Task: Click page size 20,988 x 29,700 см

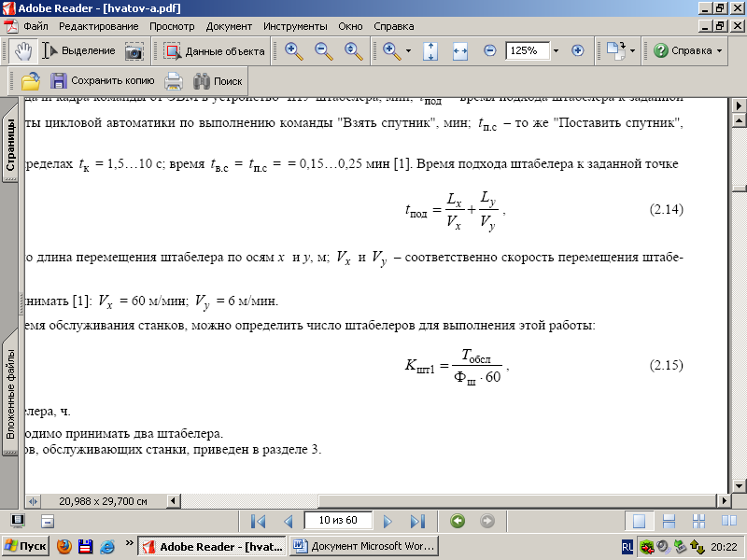Action: pos(103,501)
